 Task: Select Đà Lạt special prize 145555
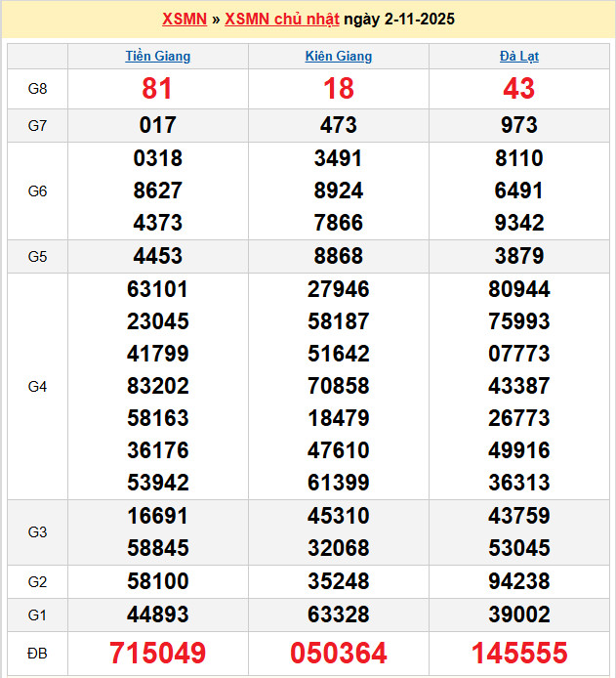[518, 653]
